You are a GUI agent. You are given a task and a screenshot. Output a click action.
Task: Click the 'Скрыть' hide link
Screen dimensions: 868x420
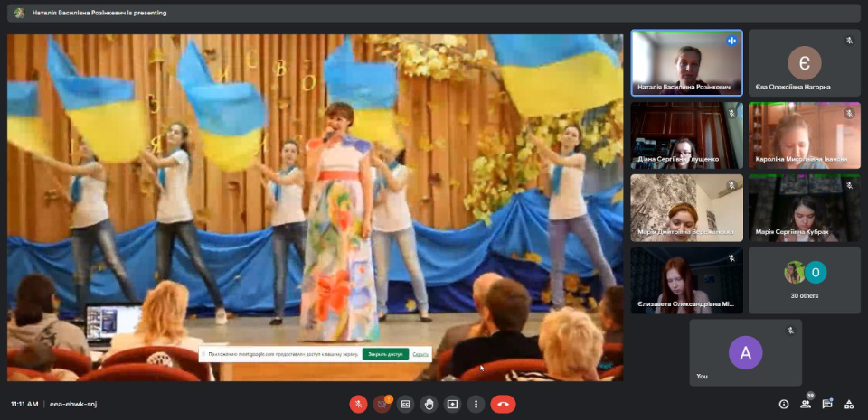tap(420, 354)
